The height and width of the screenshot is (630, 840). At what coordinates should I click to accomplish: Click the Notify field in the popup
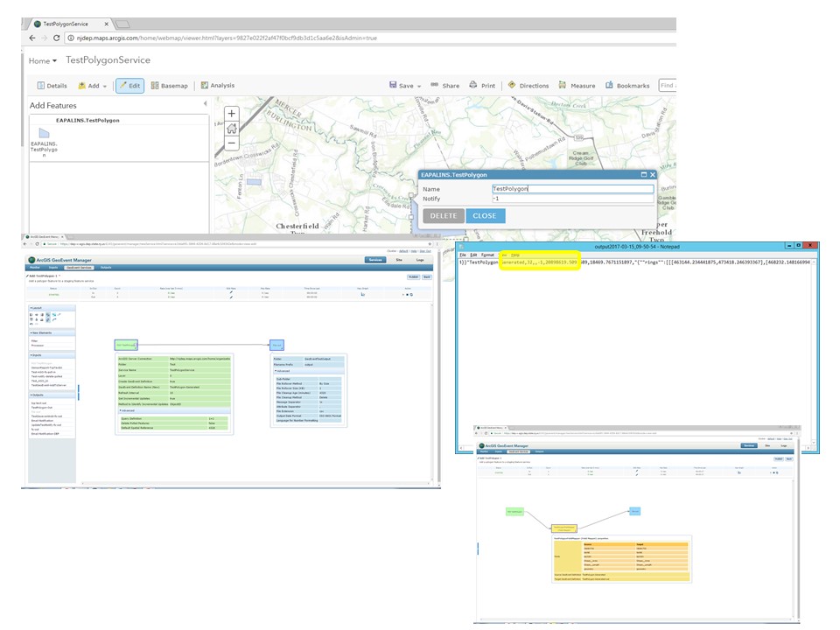572,199
